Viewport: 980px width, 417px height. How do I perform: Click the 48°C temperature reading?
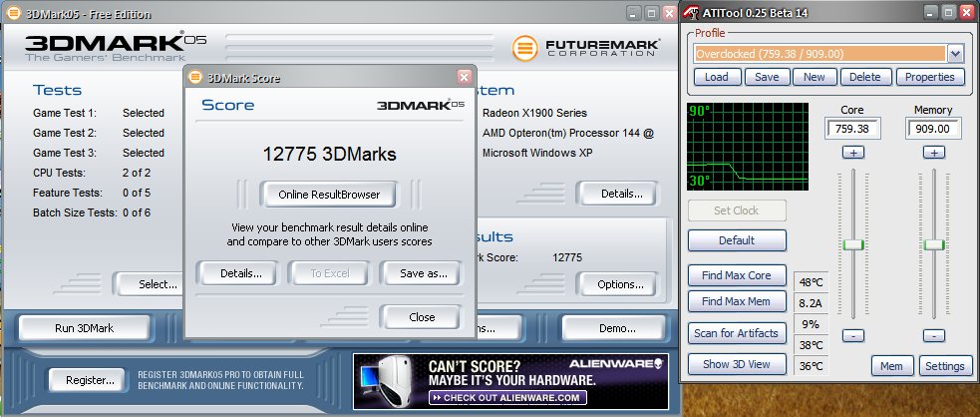point(811,282)
